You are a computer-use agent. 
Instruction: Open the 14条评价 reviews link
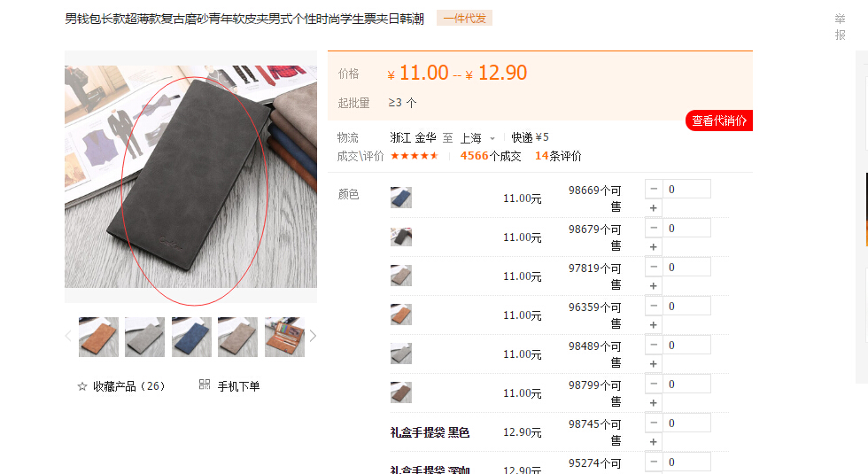(558, 156)
